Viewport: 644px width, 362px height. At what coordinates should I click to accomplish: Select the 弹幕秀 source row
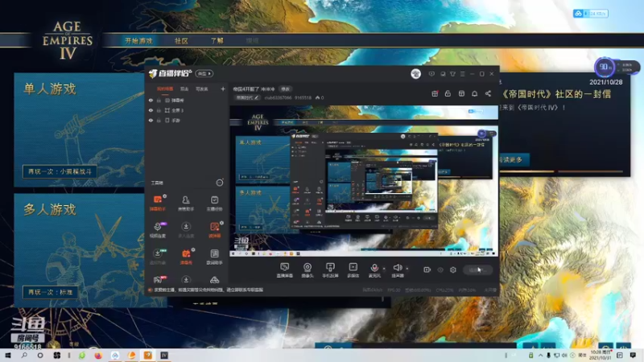187,100
